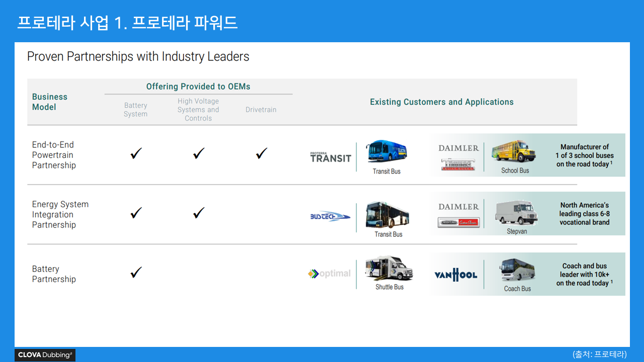Click the white stepvan truck image
The width and height of the screenshot is (644, 362).
coord(516,213)
